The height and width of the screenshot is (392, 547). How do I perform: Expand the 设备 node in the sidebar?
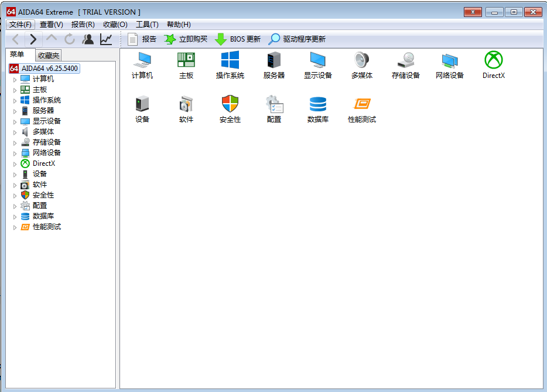pyautogui.click(x=14, y=173)
